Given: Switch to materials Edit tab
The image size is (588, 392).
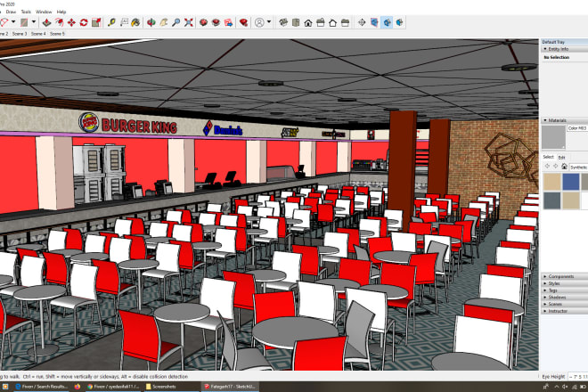Looking at the screenshot, I should [561, 157].
